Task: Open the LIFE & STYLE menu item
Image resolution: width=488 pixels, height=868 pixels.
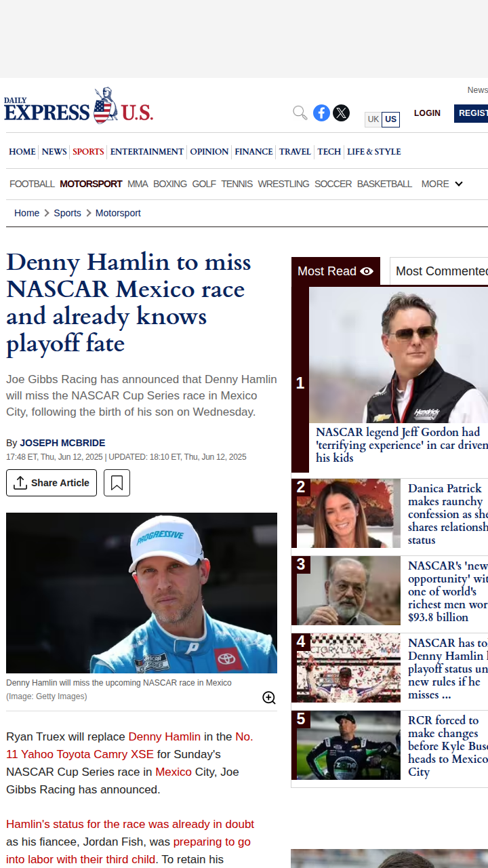Action: (374, 151)
